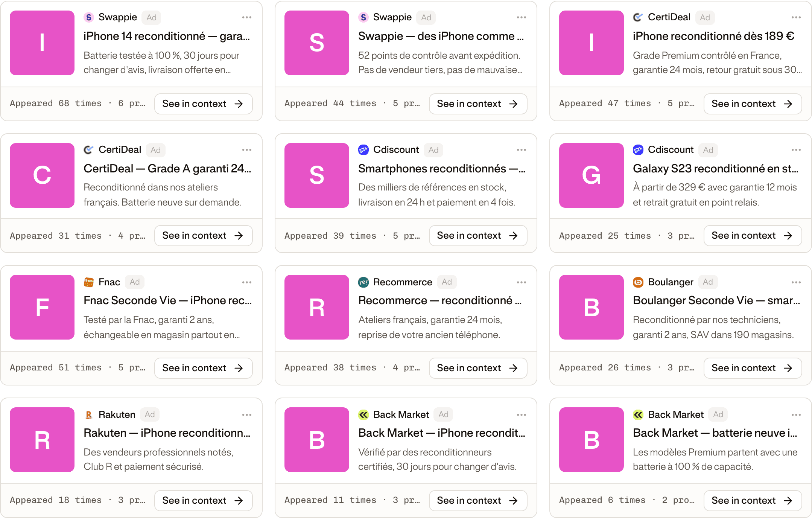Open more options on Back Market batterie neuve card
812x518 pixels.
click(796, 415)
